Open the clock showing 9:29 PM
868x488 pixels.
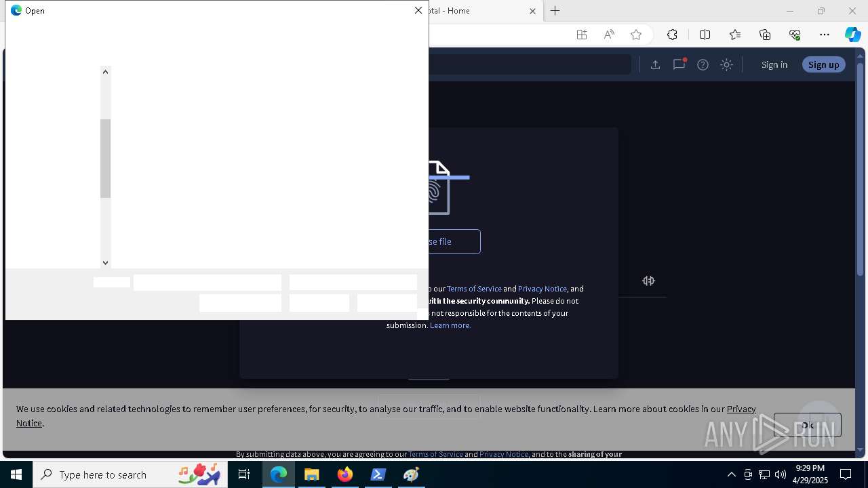[810, 474]
